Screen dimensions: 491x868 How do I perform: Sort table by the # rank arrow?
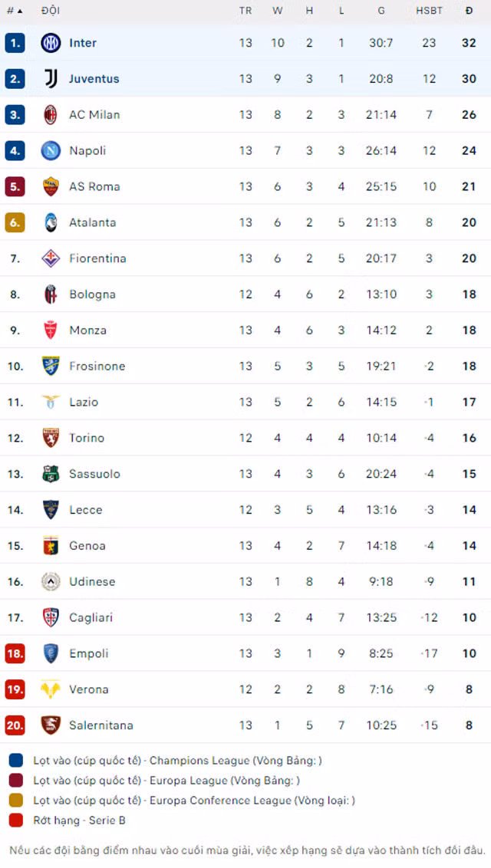point(15,11)
